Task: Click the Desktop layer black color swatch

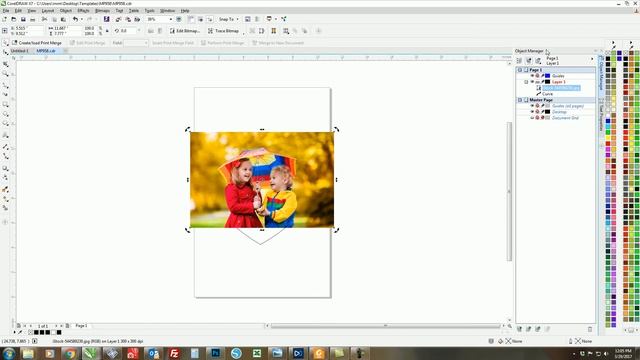Action: click(548, 112)
